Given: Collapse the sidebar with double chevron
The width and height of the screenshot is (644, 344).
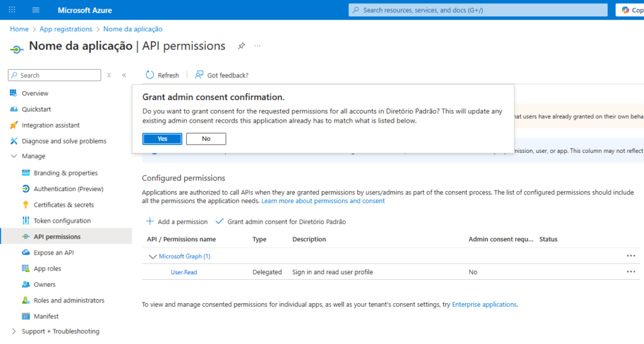Looking at the screenshot, I should [124, 75].
